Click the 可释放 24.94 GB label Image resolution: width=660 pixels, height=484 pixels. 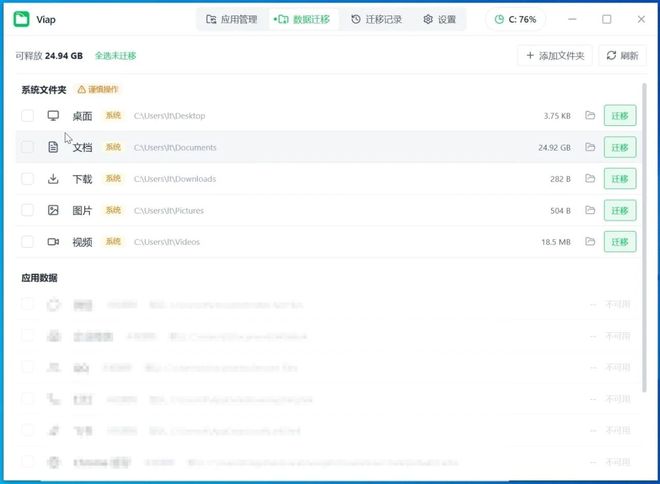49,56
